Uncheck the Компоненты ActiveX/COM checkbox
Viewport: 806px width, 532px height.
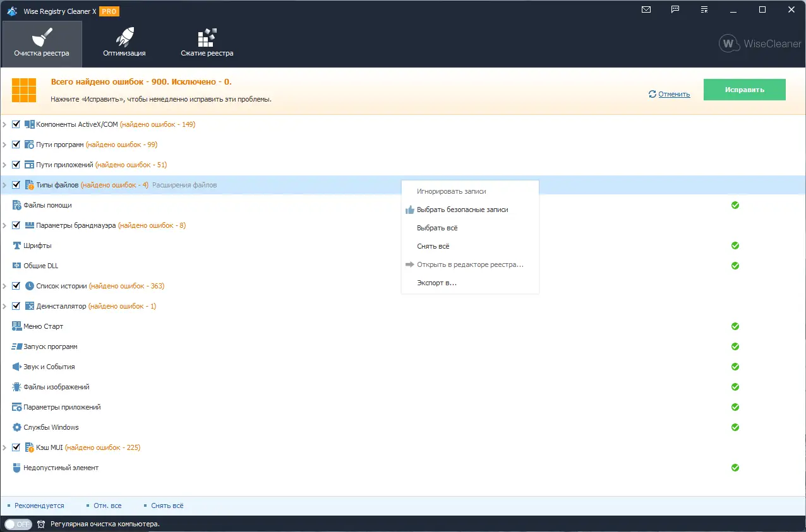click(x=16, y=124)
